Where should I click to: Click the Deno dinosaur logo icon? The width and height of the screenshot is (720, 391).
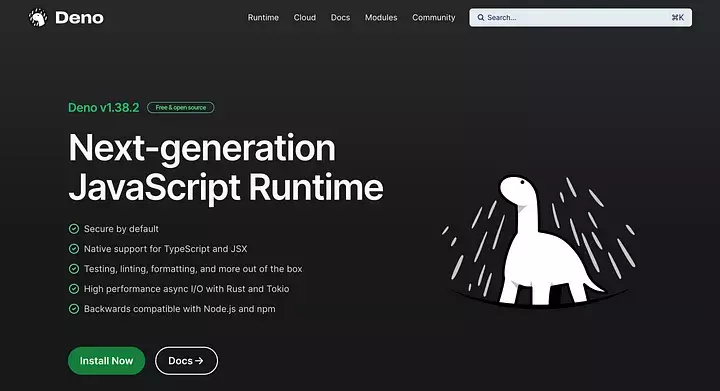(x=38, y=18)
